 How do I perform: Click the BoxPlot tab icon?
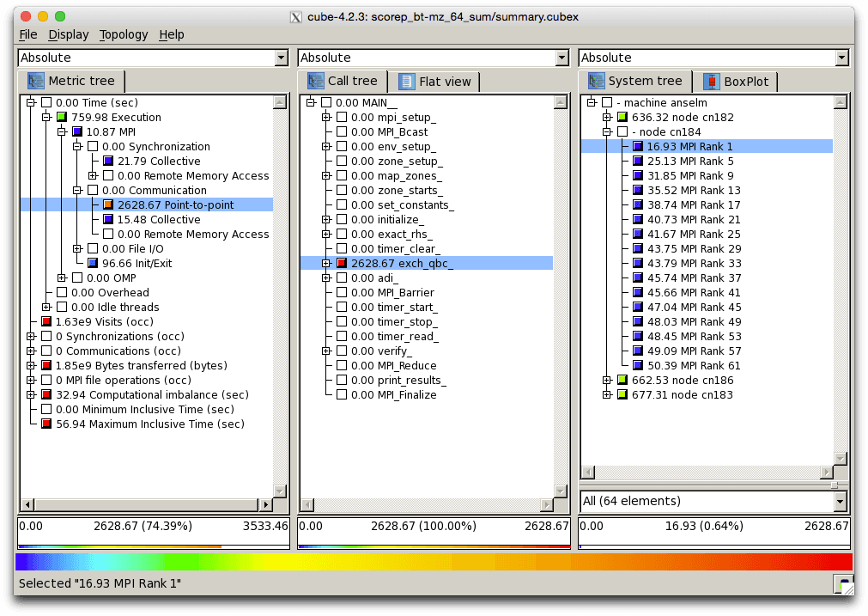(x=711, y=82)
